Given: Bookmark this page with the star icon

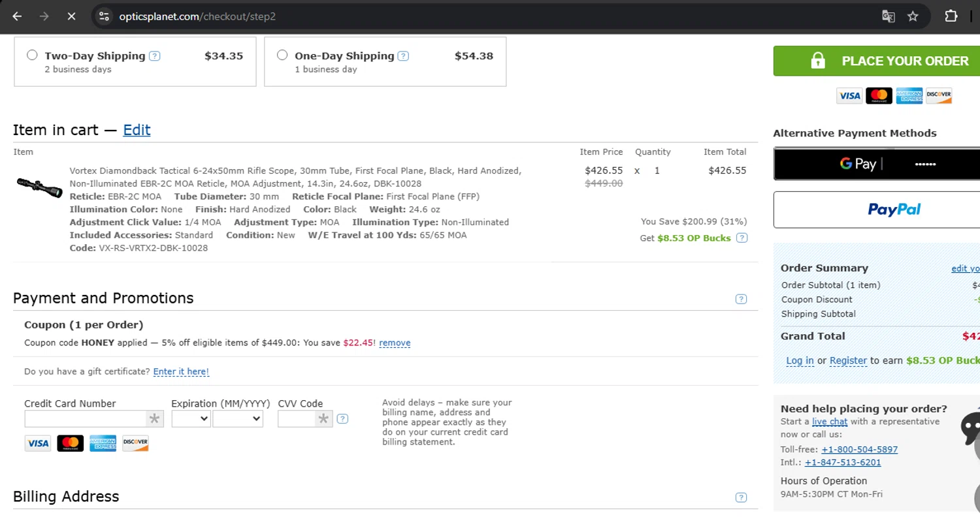Looking at the screenshot, I should click(x=913, y=16).
